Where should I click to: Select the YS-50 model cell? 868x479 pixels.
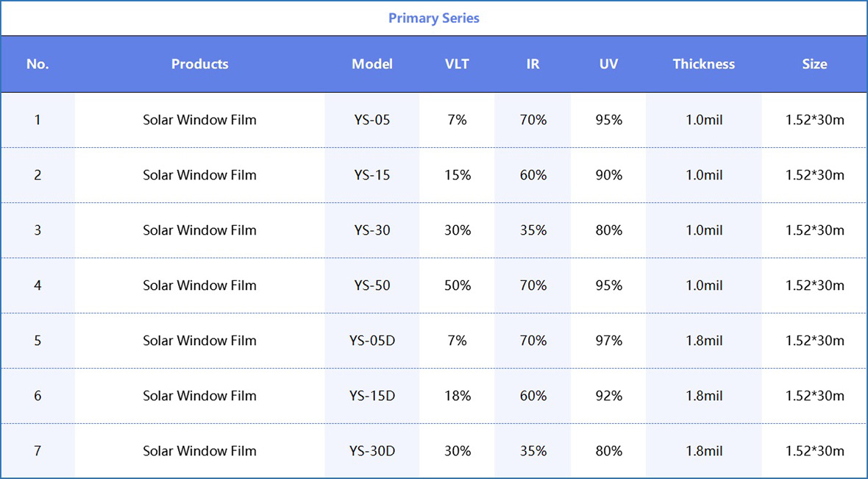372,285
